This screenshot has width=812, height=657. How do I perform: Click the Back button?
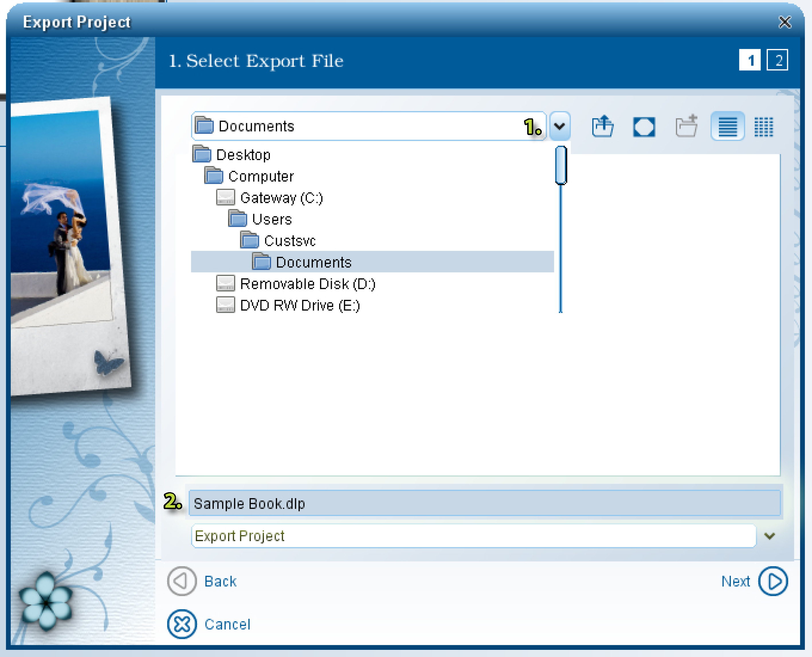202,581
